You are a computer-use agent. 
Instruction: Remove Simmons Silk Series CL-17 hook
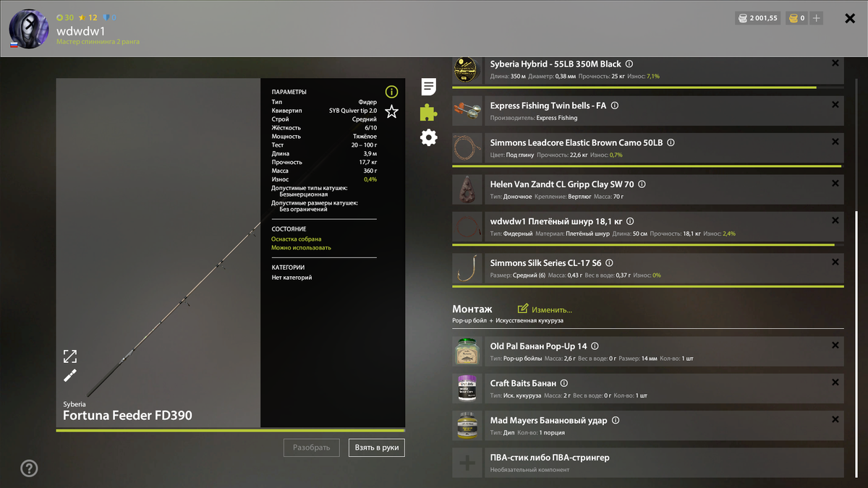coord(835,262)
